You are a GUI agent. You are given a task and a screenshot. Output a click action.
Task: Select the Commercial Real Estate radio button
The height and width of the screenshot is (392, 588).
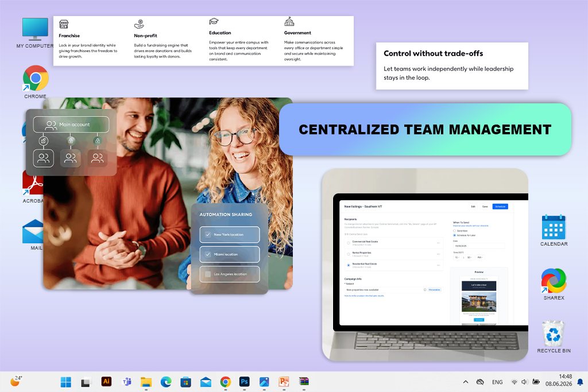[x=349, y=243]
